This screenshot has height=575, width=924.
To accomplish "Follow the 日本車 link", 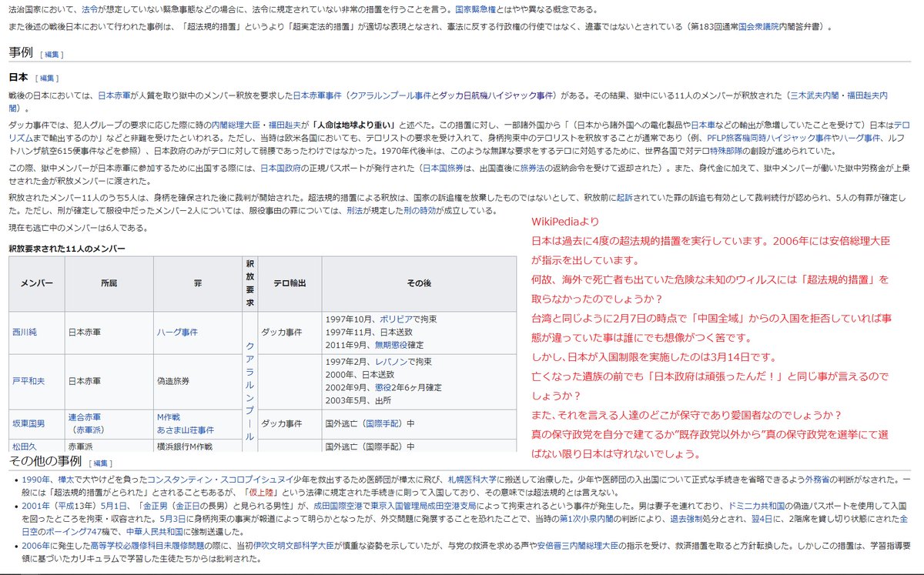I will 703,124.
